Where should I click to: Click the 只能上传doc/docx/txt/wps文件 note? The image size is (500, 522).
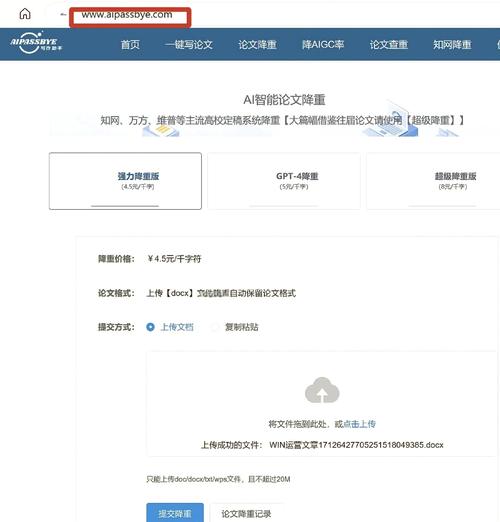(218, 479)
